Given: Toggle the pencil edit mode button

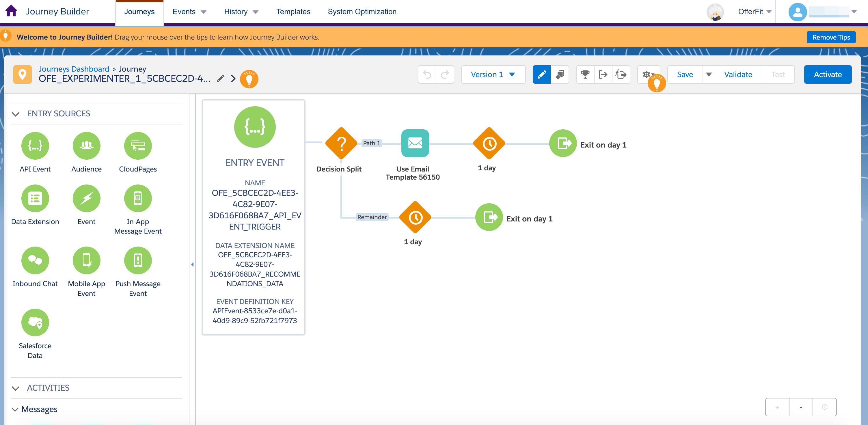Looking at the screenshot, I should (x=541, y=74).
